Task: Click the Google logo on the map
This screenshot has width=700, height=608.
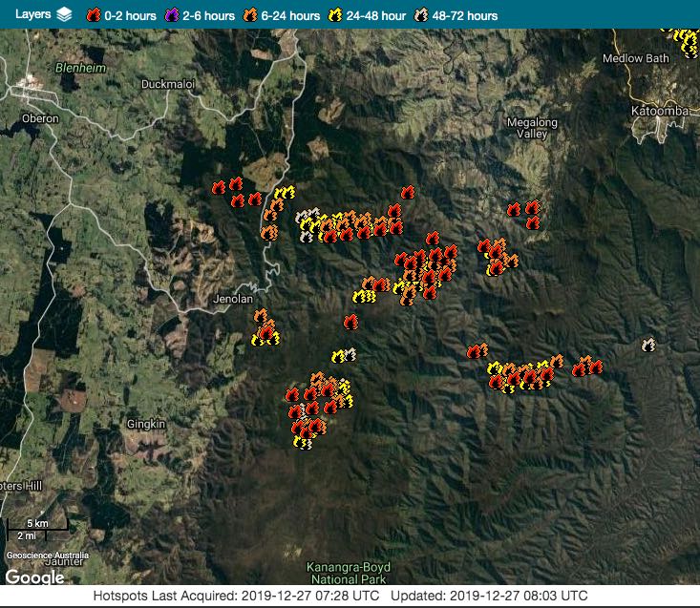Action: click(x=34, y=577)
